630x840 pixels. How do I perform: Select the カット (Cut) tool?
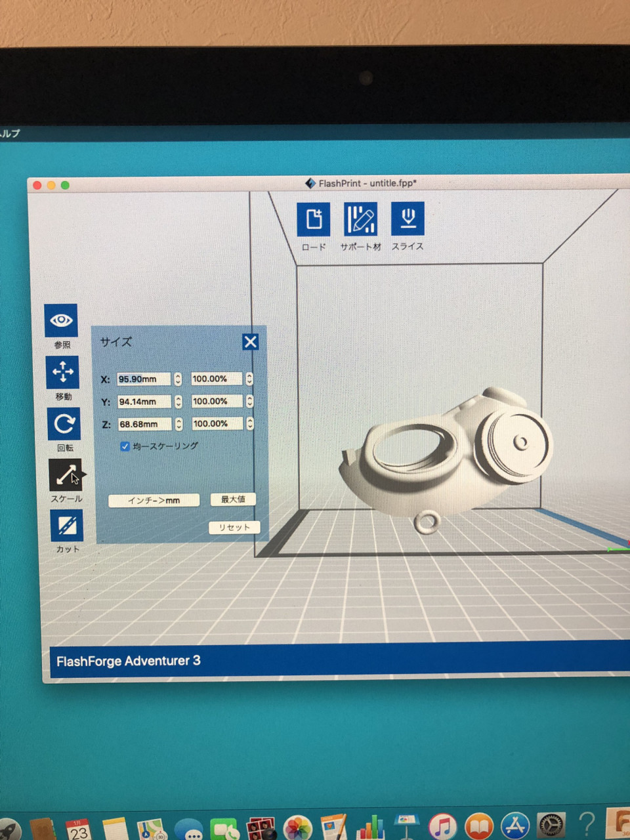pyautogui.click(x=66, y=526)
